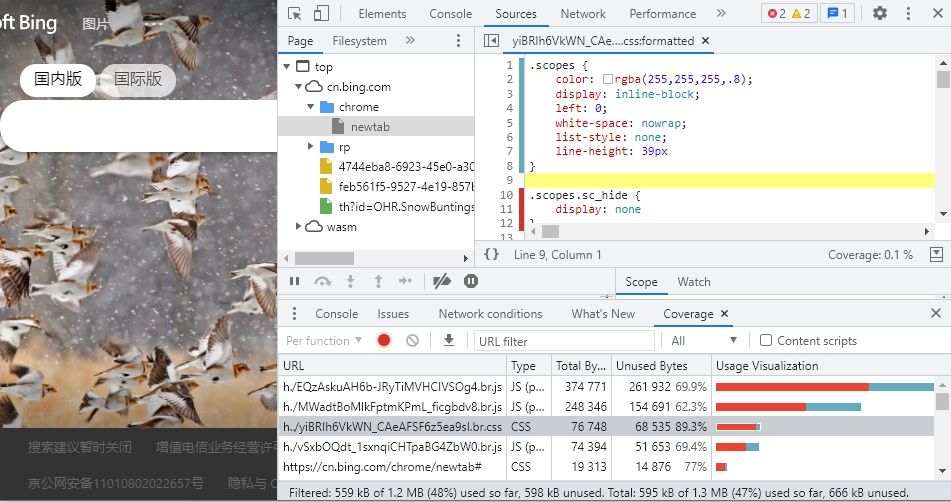Click the 国际版 button on Bing
951x502 pixels.
(x=138, y=80)
